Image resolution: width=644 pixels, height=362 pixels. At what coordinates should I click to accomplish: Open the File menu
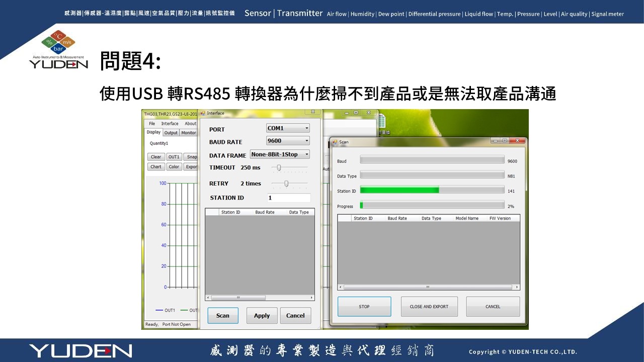[x=152, y=124]
